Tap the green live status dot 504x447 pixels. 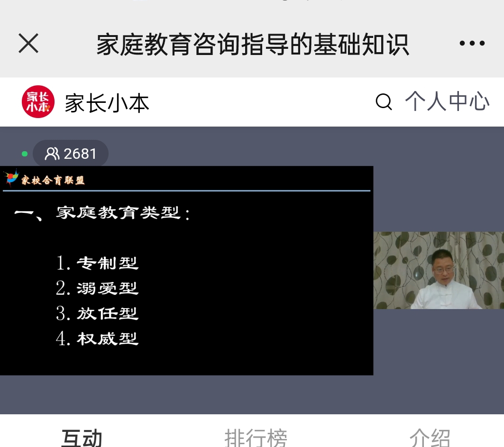[25, 154]
